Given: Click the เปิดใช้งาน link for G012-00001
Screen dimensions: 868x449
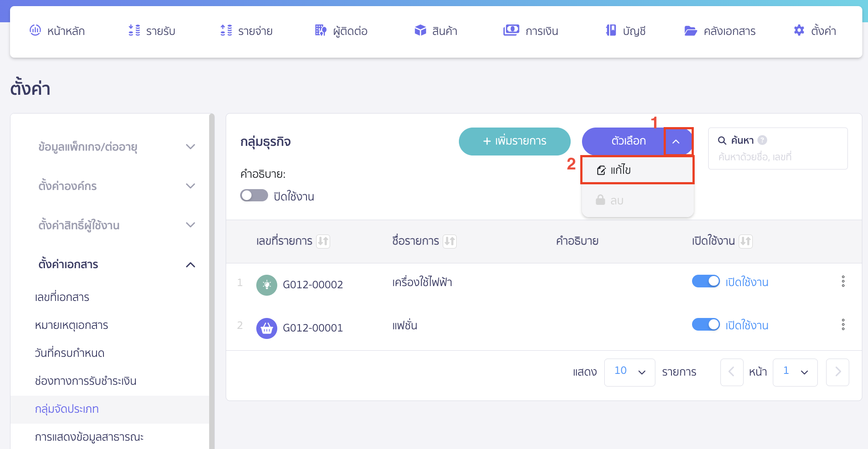Looking at the screenshot, I should (x=747, y=325).
